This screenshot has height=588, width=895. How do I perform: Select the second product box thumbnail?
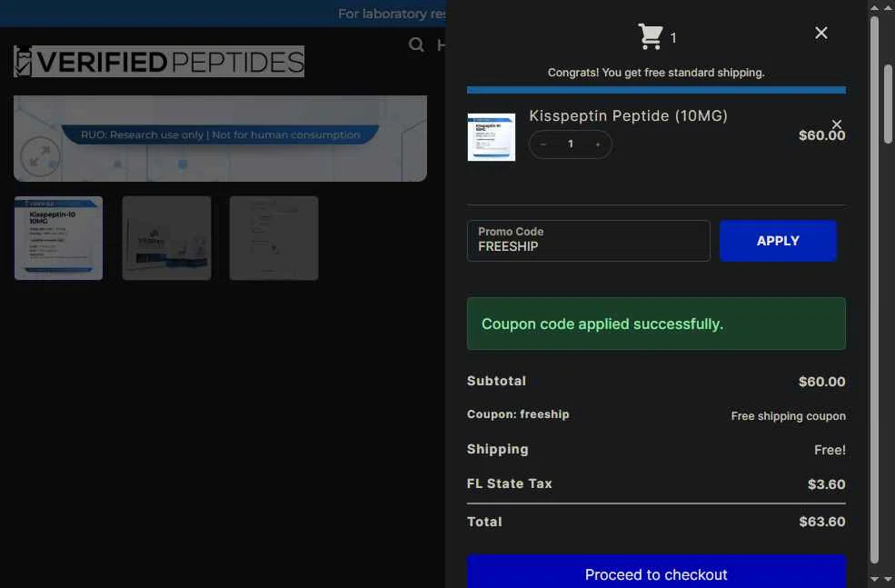pyautogui.click(x=166, y=238)
